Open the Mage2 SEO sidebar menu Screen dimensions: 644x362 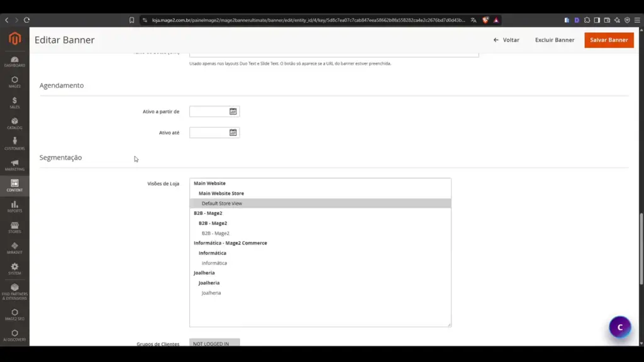click(15, 315)
